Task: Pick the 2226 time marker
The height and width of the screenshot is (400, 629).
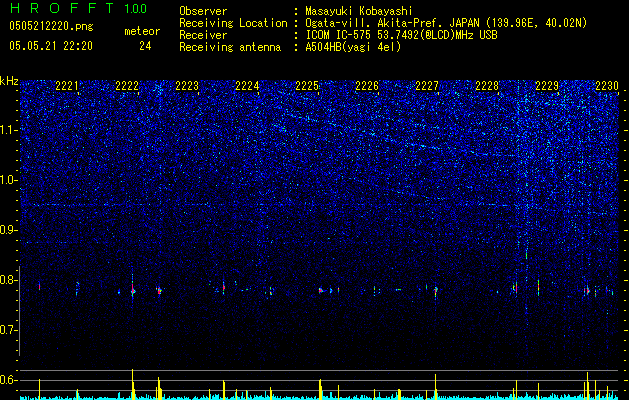Action: [x=367, y=86]
